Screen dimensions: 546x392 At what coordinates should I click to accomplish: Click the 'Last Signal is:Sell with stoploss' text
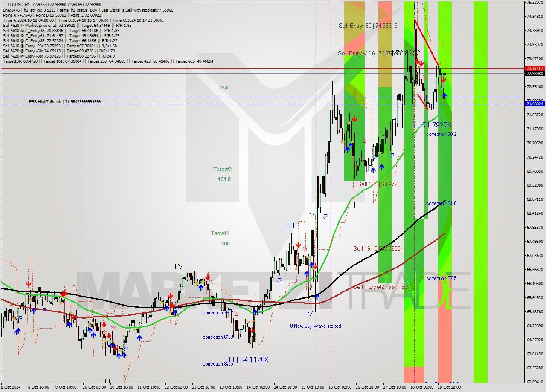138,10
